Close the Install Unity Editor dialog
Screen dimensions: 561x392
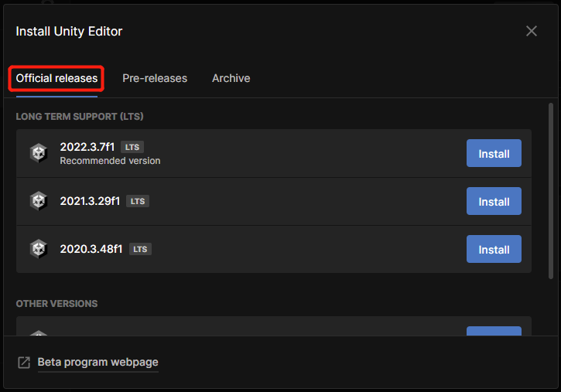pyautogui.click(x=532, y=31)
